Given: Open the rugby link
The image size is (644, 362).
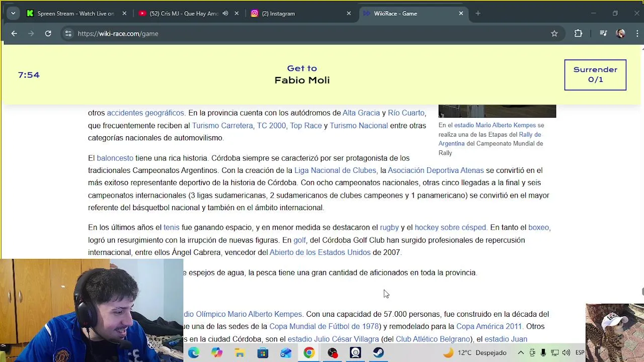Looking at the screenshot, I should tap(389, 228).
